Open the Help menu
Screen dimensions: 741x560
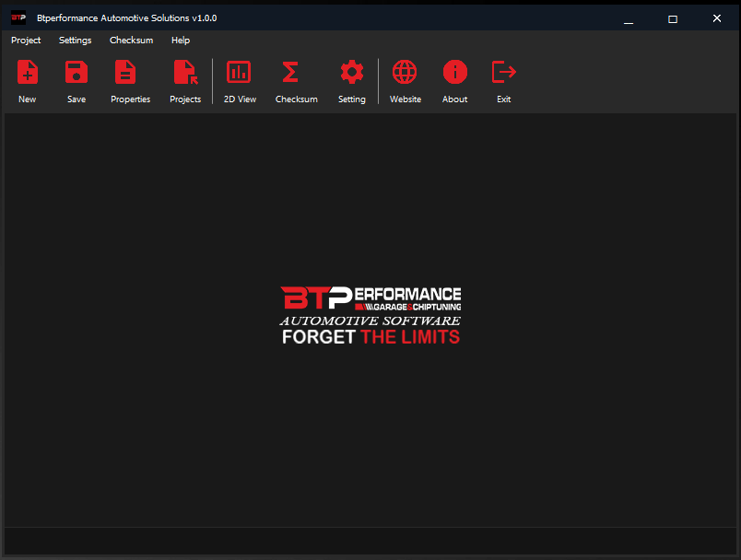click(181, 40)
